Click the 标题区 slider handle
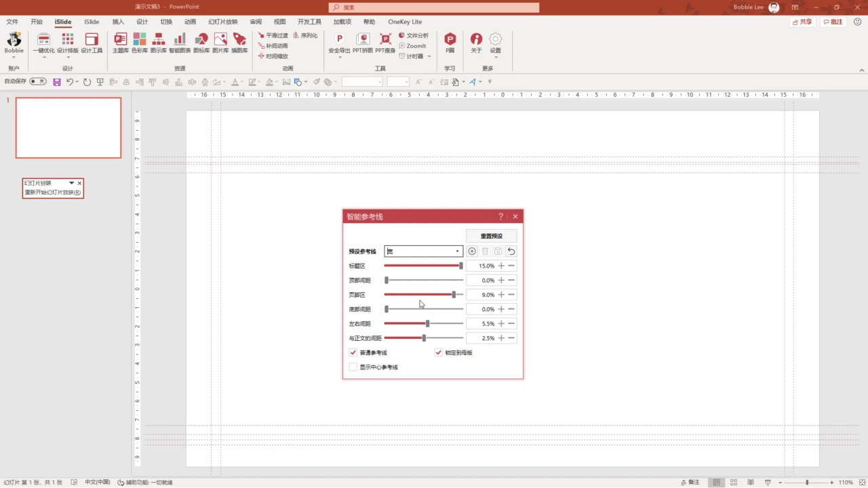 pos(461,266)
